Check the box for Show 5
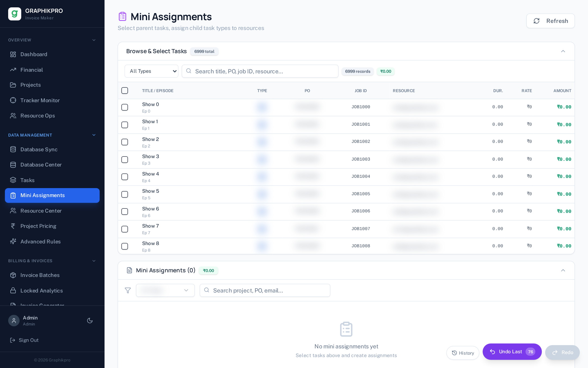588x368 pixels. (125, 194)
